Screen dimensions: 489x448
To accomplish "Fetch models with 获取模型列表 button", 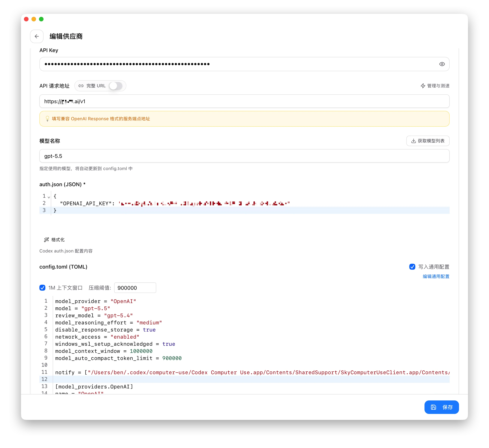I will (x=428, y=141).
